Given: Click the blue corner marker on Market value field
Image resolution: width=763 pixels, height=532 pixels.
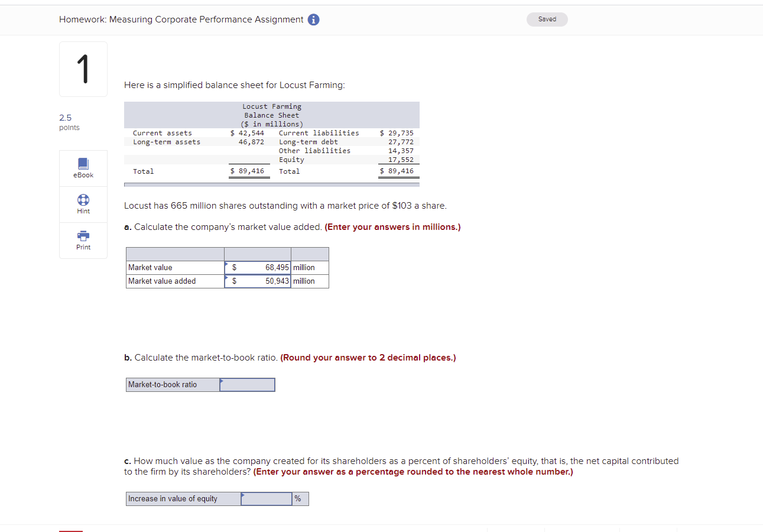Looking at the screenshot, I should pyautogui.click(x=227, y=264).
